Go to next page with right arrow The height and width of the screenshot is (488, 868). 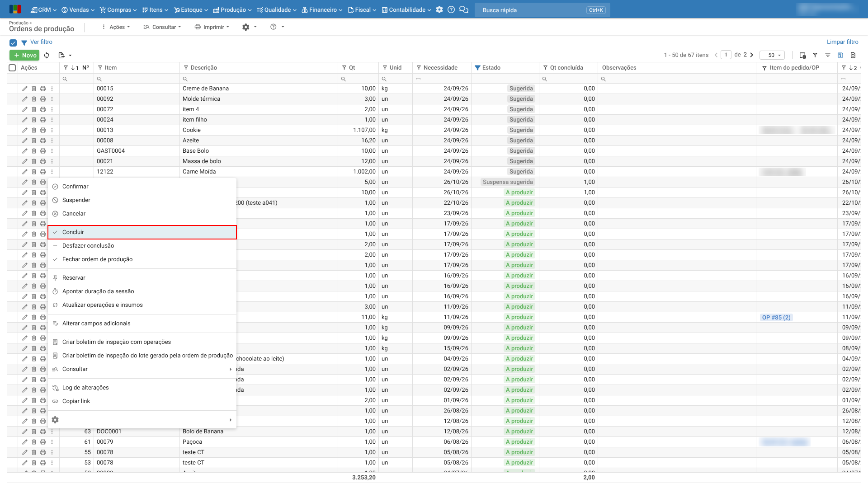click(752, 55)
